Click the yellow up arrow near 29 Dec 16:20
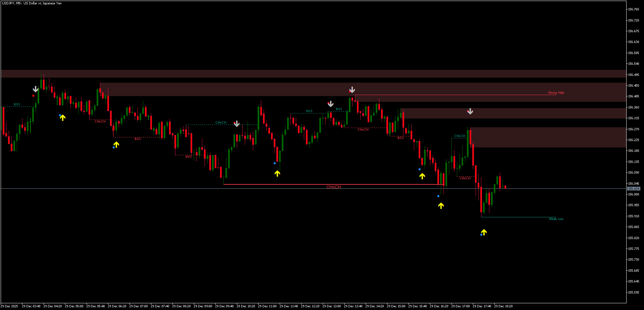644x310 pixels. 441,206
